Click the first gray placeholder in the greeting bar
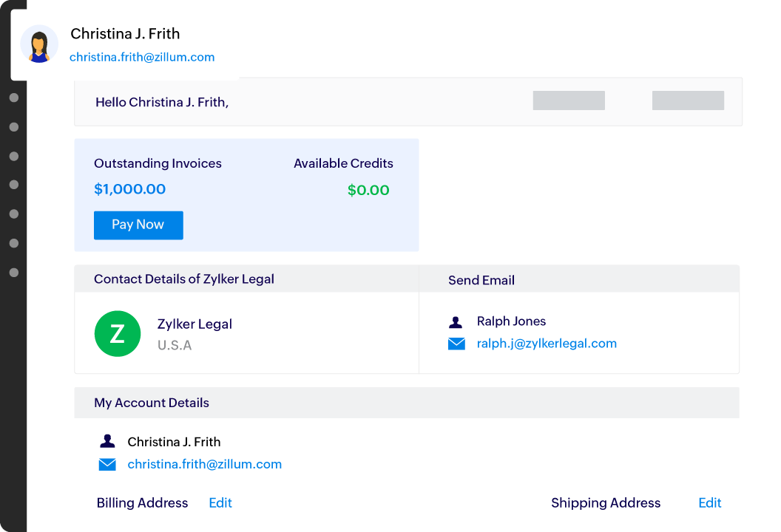This screenshot has width=781, height=532. pos(569,100)
